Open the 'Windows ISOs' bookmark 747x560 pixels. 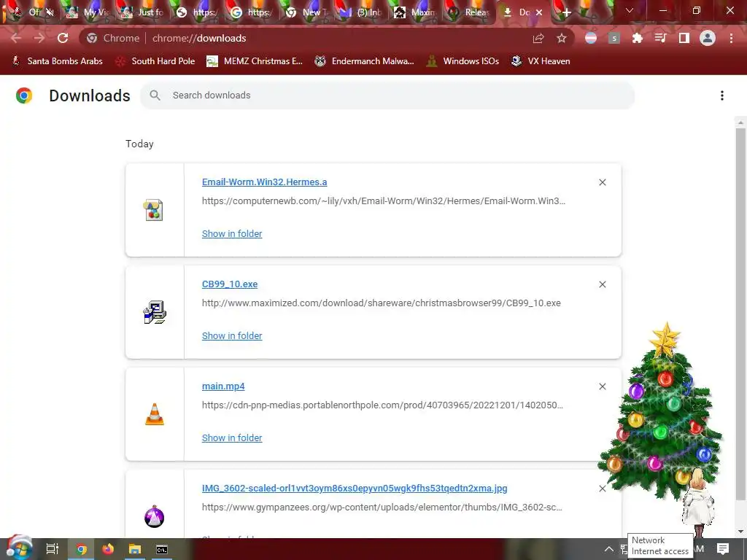point(462,61)
